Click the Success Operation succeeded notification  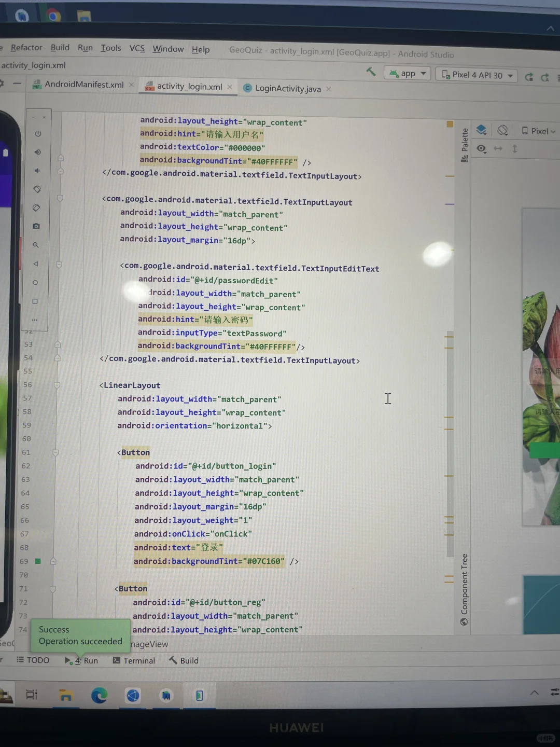pyautogui.click(x=80, y=635)
